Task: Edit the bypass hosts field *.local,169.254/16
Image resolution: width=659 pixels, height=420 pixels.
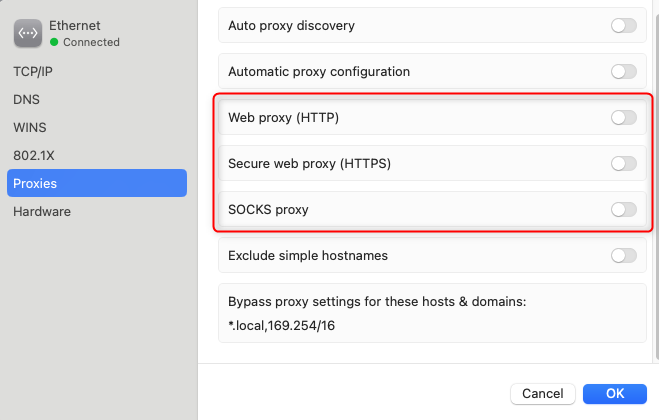Action: pyautogui.click(x=282, y=325)
